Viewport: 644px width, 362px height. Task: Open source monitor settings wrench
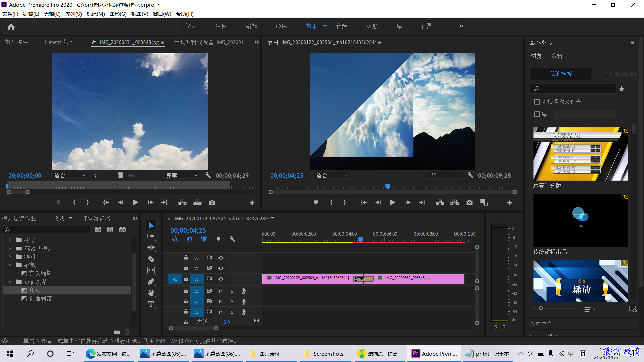208,175
